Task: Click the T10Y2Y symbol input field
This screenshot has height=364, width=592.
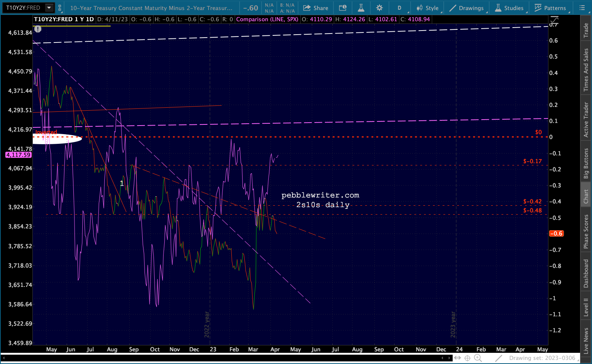Action: click(23, 8)
